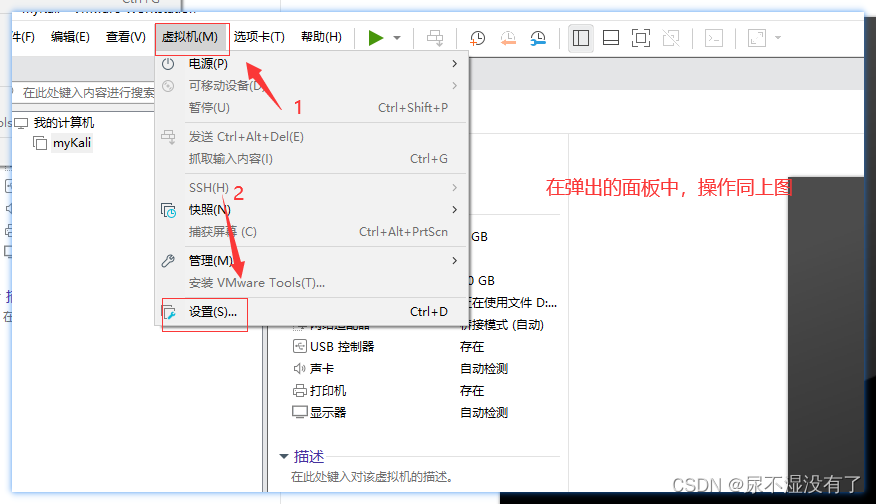Viewport: 876px width, 504px height.
Task: Click the stretch guest toolbar icon
Action: (x=757, y=38)
